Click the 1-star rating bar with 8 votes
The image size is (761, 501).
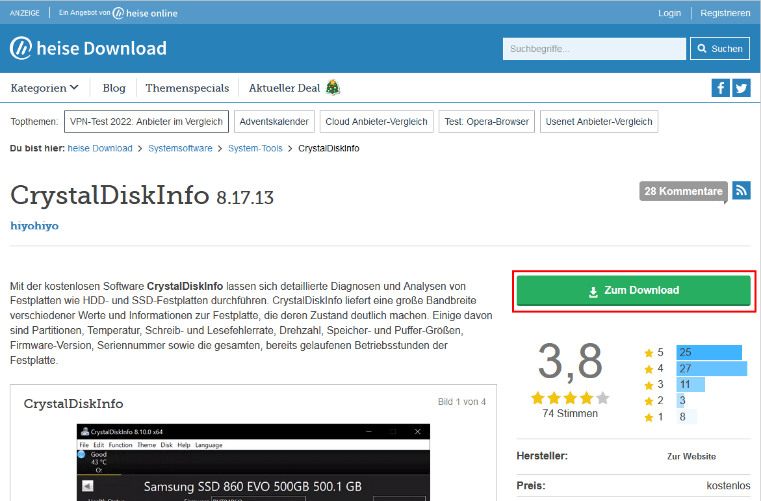point(686,417)
